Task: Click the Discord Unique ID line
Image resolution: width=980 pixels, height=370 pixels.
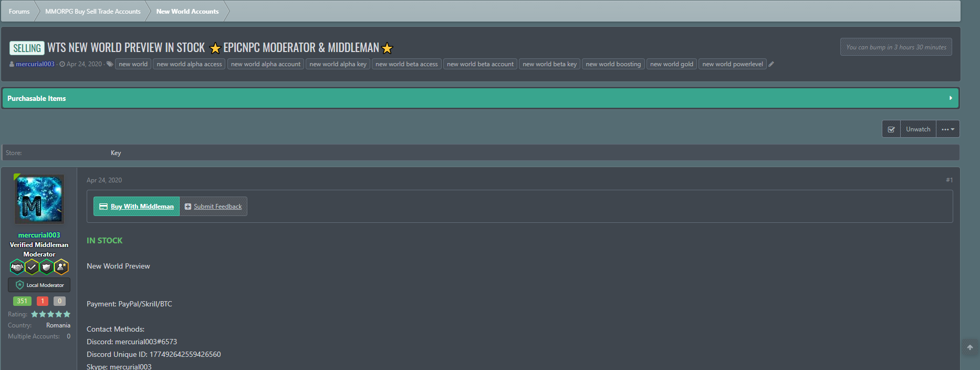Action: [154, 354]
